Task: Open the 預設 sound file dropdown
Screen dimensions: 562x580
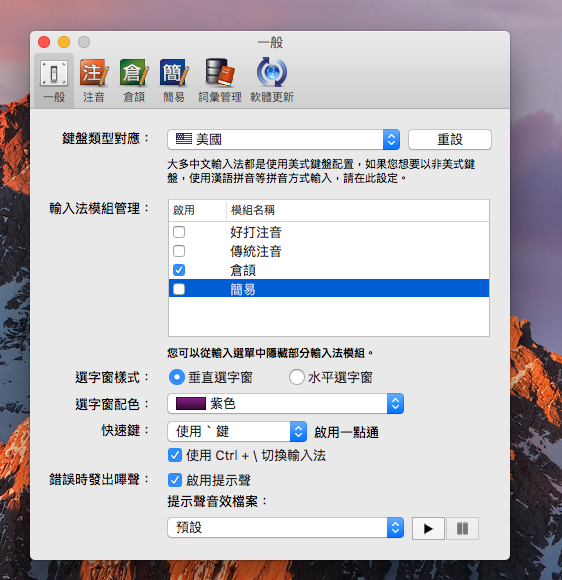Action: coord(286,527)
